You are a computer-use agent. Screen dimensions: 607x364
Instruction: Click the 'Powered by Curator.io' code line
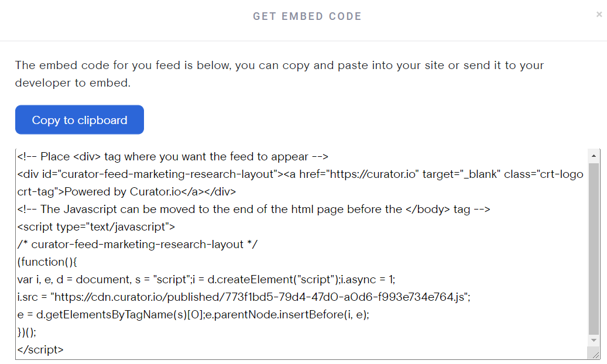tap(126, 192)
